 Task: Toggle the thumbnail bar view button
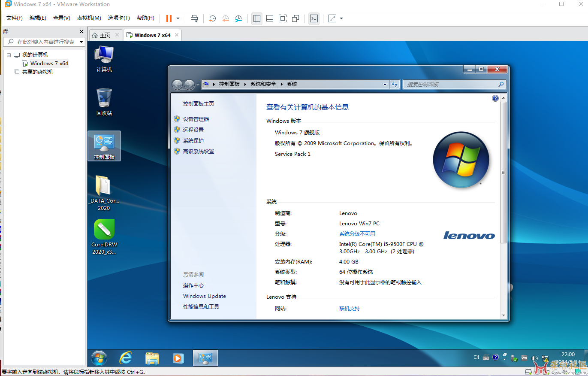pyautogui.click(x=270, y=18)
